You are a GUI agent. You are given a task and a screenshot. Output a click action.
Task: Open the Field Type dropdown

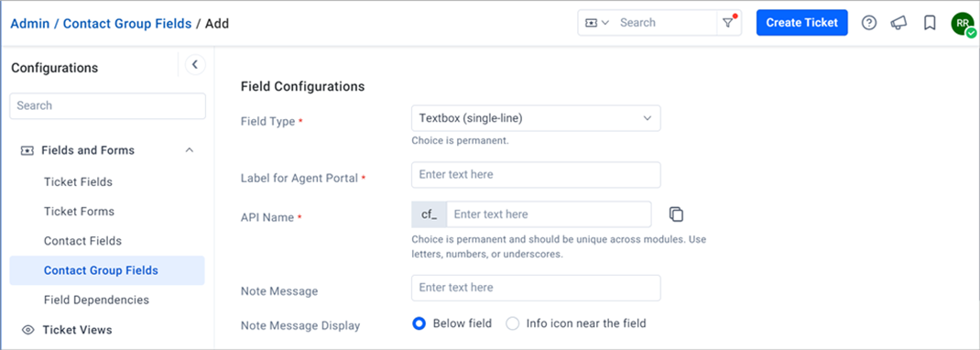[536, 118]
